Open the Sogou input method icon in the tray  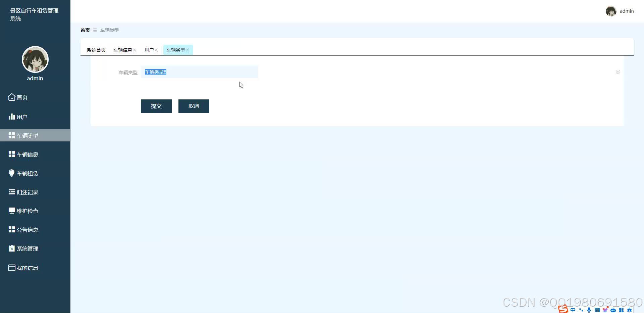coord(563,309)
